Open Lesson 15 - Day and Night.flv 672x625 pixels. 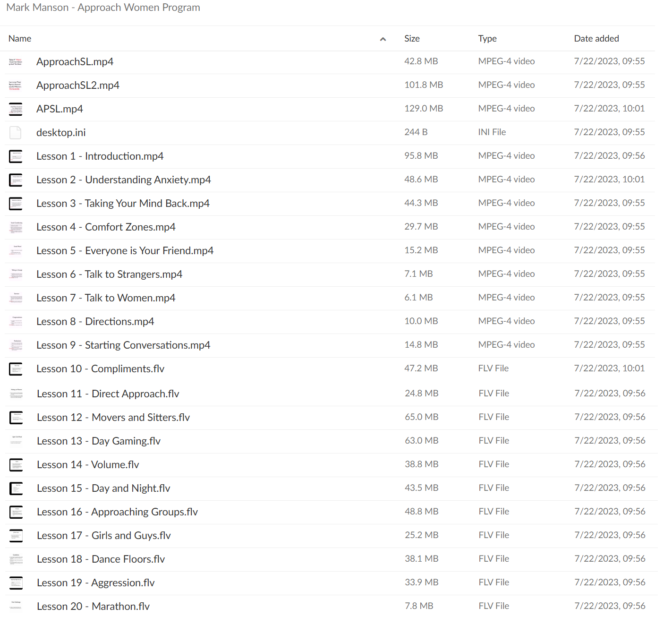(103, 488)
